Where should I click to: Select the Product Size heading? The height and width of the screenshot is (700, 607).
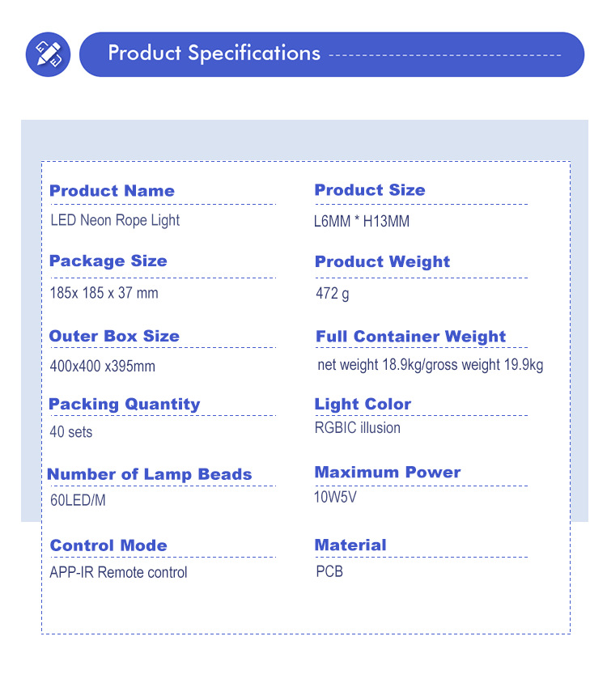coord(370,190)
